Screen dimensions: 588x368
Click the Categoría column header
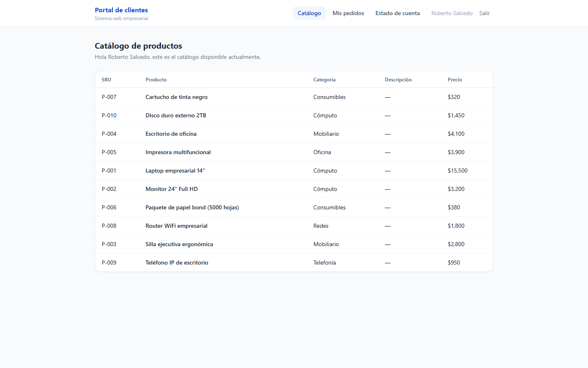point(325,80)
